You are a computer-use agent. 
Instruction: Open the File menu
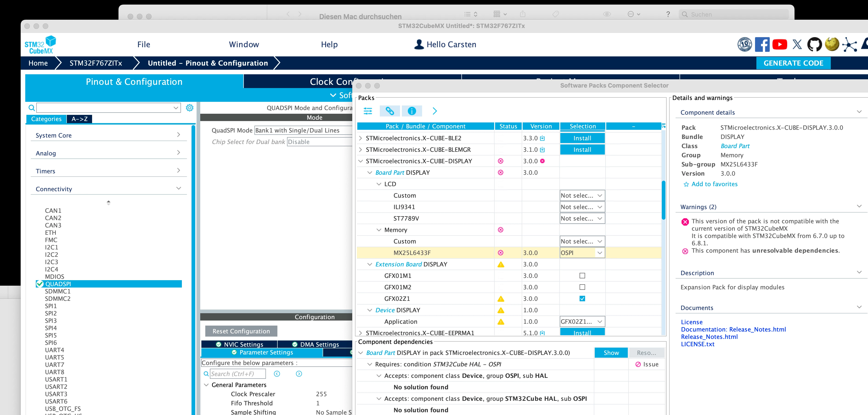144,44
